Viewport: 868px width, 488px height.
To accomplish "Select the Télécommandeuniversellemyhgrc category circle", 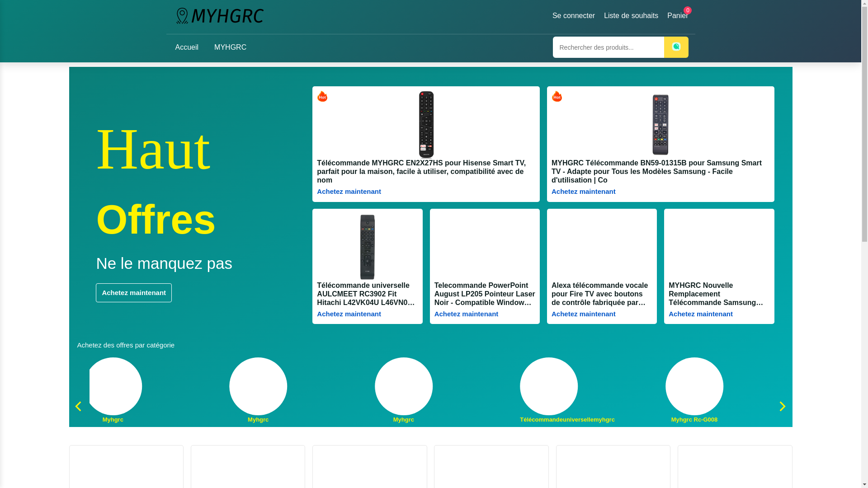I will click(549, 386).
